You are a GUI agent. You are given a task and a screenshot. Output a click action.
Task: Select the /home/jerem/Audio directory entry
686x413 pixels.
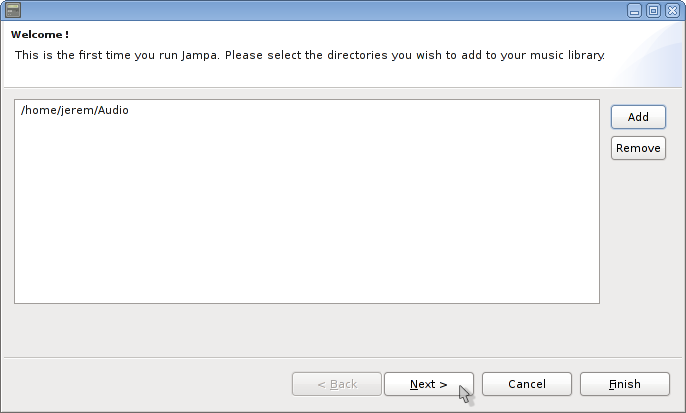[x=75, y=110]
